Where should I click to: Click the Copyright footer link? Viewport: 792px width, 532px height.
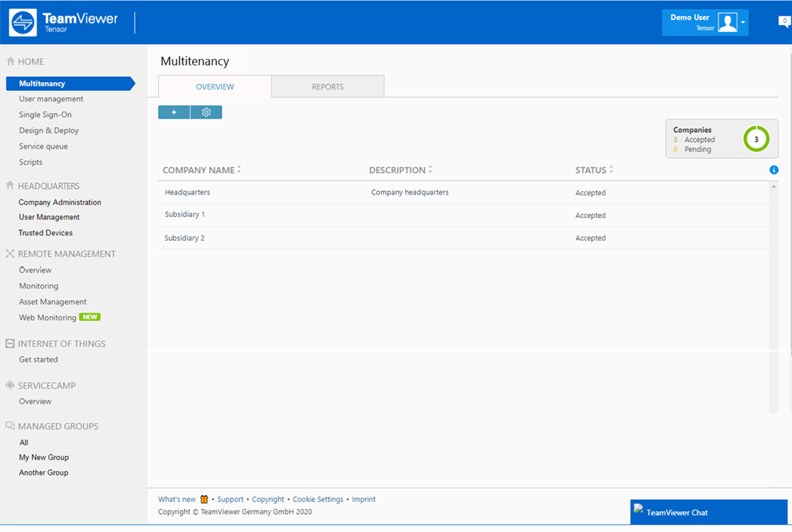coord(268,499)
